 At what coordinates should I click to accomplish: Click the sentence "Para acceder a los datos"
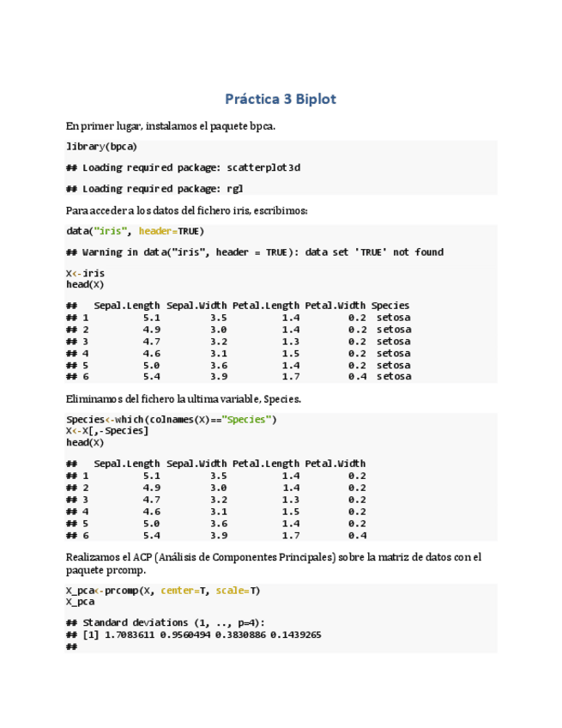(186, 210)
